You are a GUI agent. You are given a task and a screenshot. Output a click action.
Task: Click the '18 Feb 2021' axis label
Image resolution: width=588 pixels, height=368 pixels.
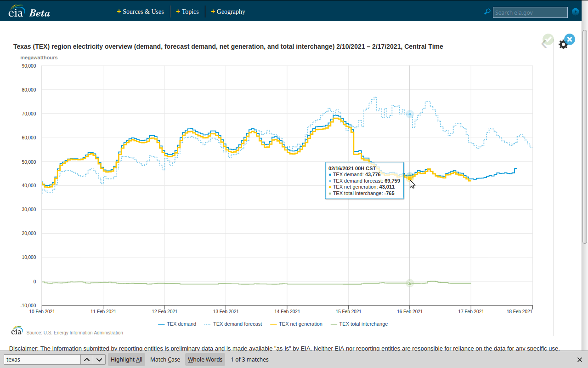click(x=520, y=311)
